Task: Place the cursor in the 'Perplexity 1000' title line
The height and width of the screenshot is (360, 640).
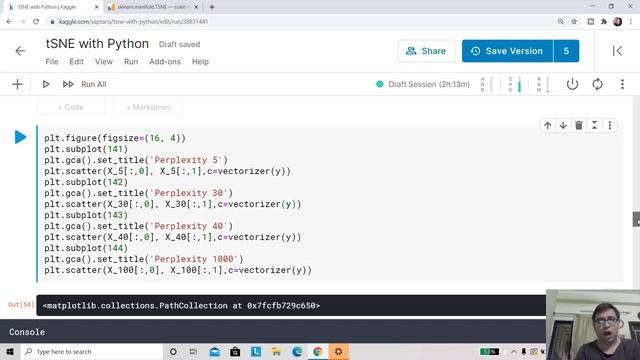Action: (144, 259)
